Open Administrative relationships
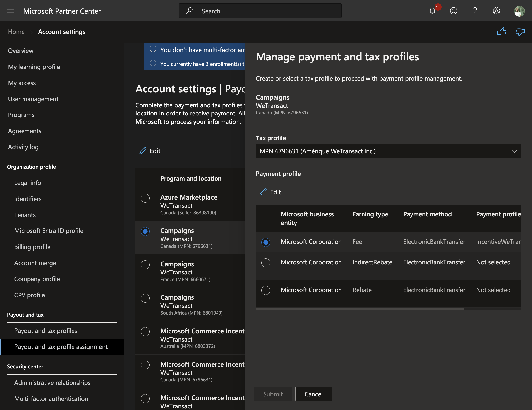Screen dimensions: 532x410 tap(52, 383)
